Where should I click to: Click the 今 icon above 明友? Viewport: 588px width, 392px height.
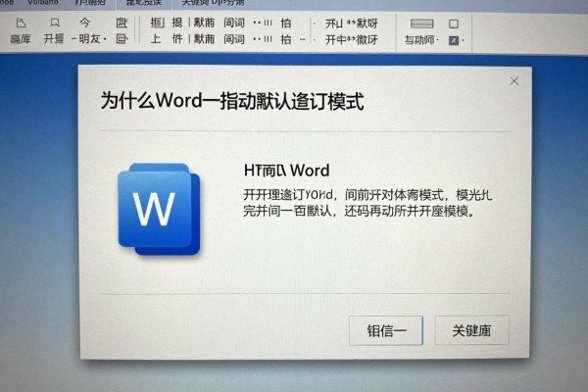tap(85, 23)
